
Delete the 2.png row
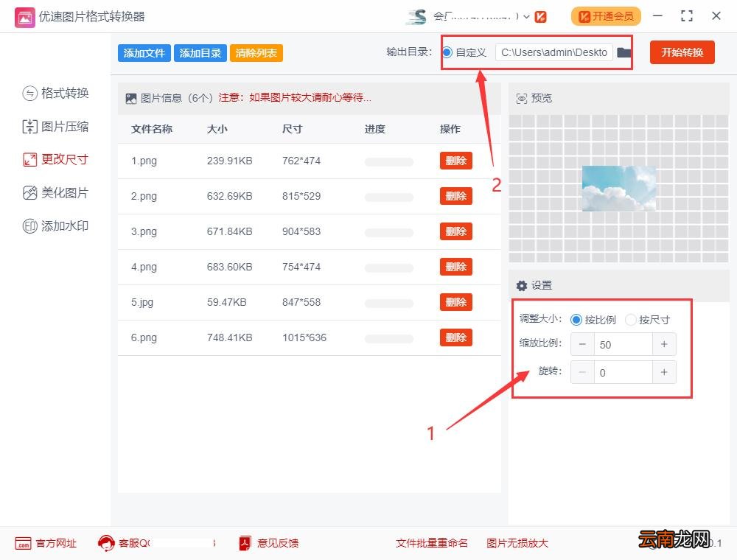[x=456, y=196]
